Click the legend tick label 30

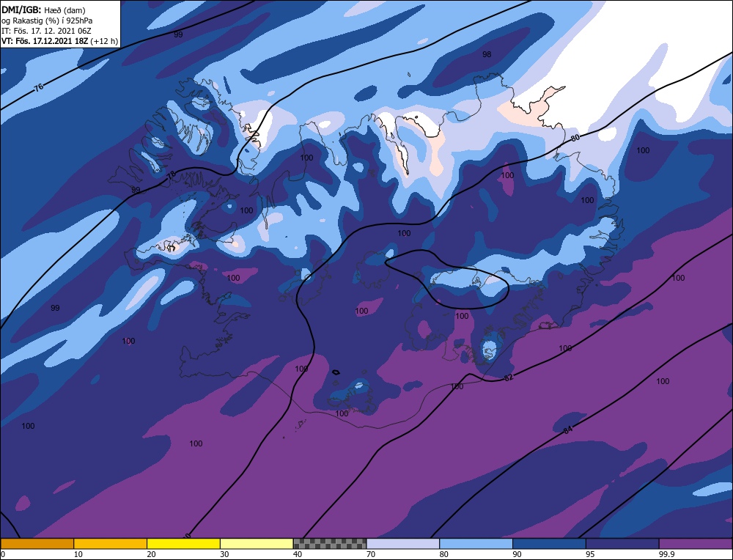[x=224, y=554]
